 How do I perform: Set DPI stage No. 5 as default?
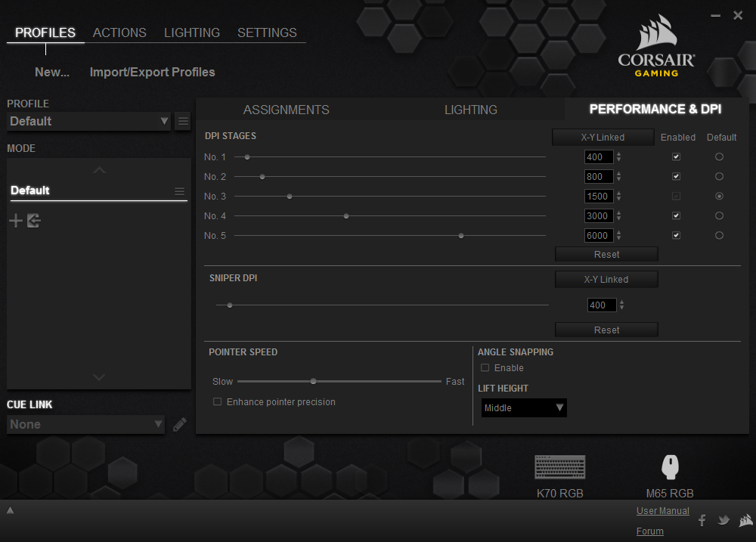[x=719, y=235]
